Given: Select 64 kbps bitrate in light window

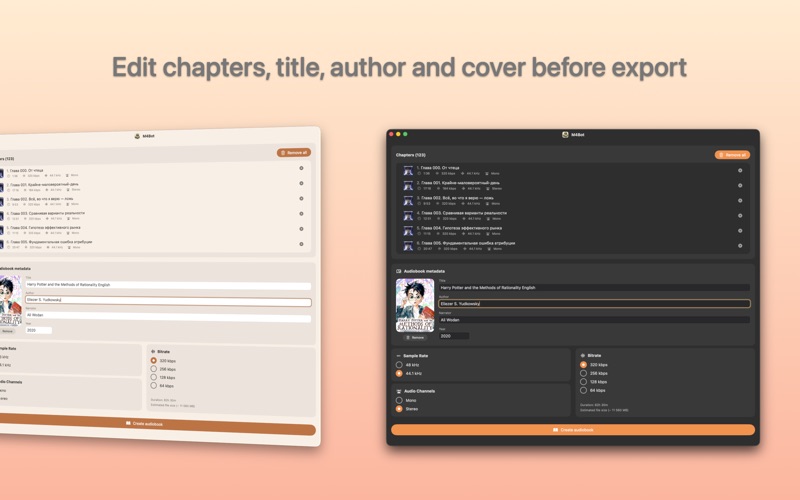Looking at the screenshot, I should pos(154,385).
